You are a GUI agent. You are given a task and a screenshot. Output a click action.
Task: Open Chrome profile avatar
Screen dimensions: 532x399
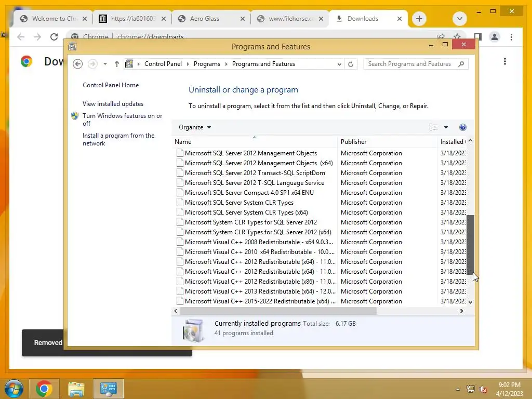click(495, 37)
